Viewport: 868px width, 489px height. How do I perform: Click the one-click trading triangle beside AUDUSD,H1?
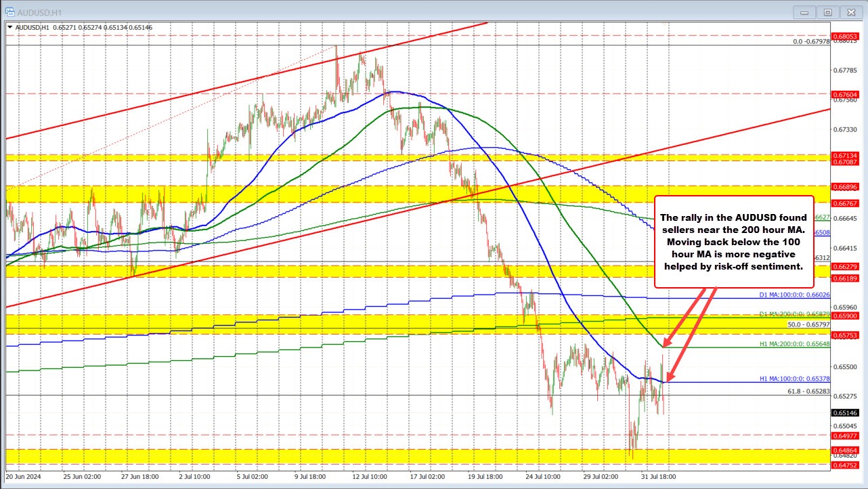(x=9, y=26)
